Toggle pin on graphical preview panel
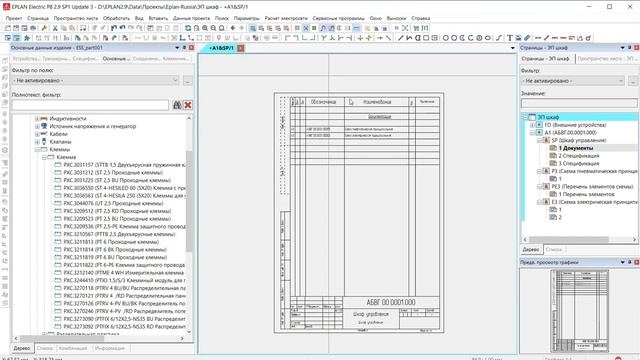The image size is (640, 360). (x=629, y=262)
